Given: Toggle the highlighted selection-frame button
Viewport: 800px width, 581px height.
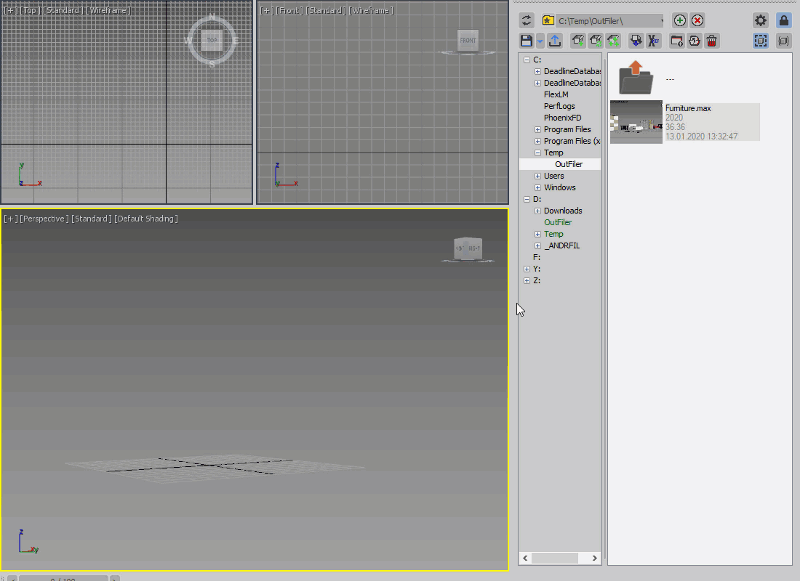Looking at the screenshot, I should (761, 41).
